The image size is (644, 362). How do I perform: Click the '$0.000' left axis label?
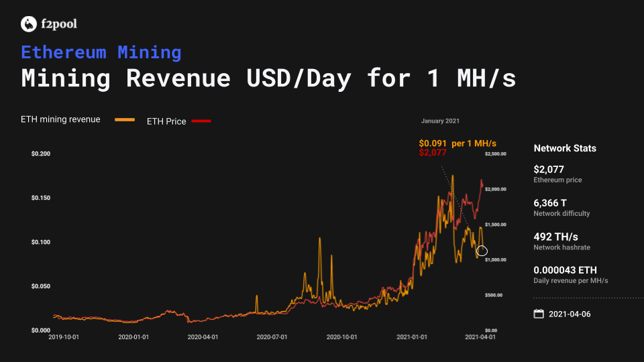click(x=41, y=330)
